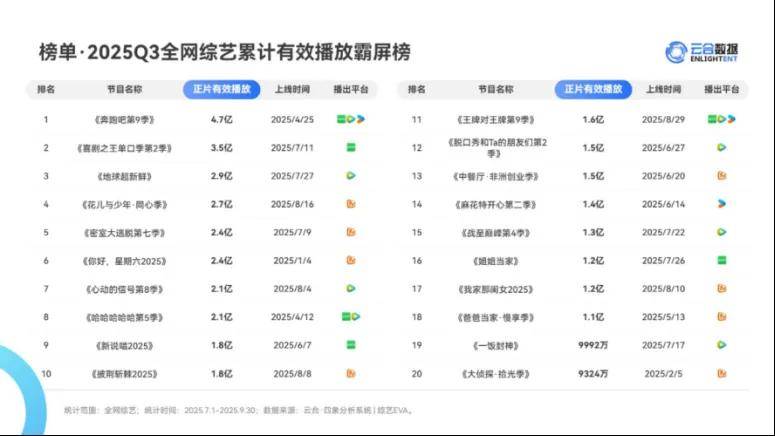Select 正片有效播放 header pill above 4.7亿
The image size is (775, 436).
point(222,89)
